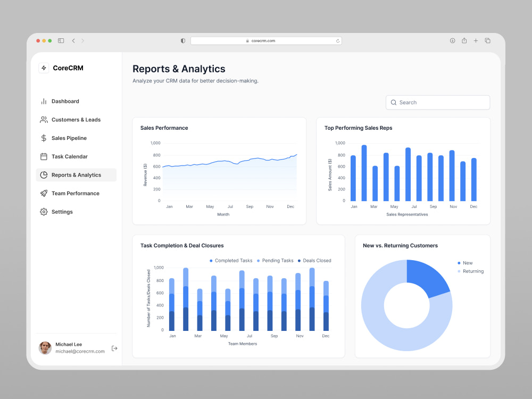Open the Task Calendar page
Screen dimensions: 532x399
pyautogui.click(x=76, y=156)
